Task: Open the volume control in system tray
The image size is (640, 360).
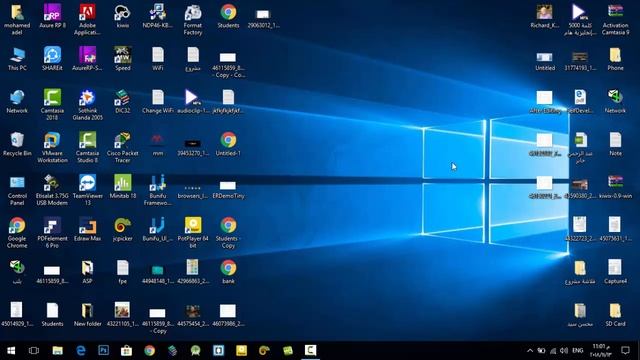Action: [x=564, y=351]
